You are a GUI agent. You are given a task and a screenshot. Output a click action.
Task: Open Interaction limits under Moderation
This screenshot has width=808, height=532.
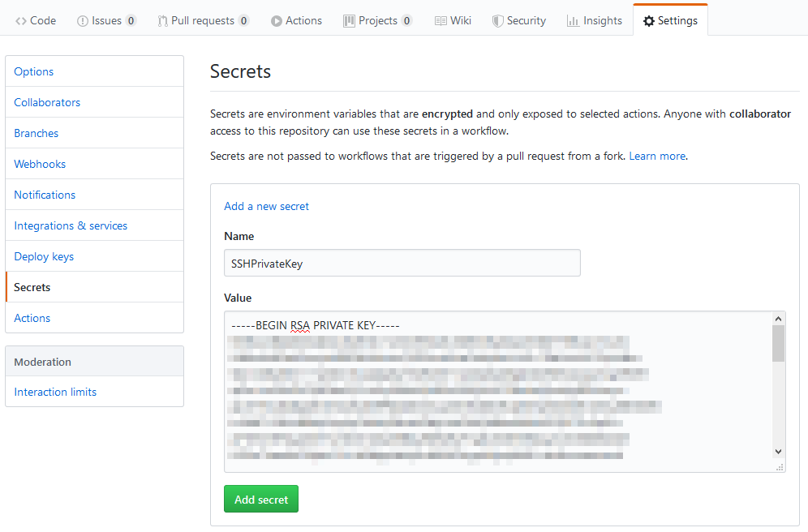click(x=94, y=392)
